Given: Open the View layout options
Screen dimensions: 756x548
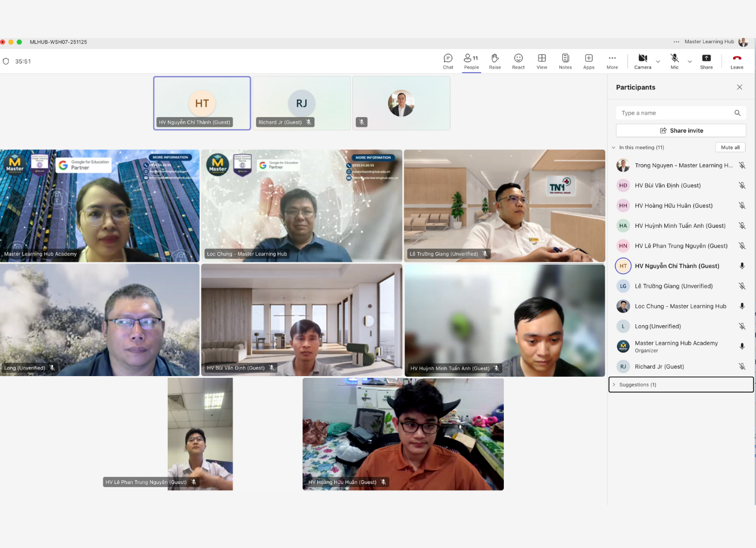Looking at the screenshot, I should pyautogui.click(x=542, y=61).
